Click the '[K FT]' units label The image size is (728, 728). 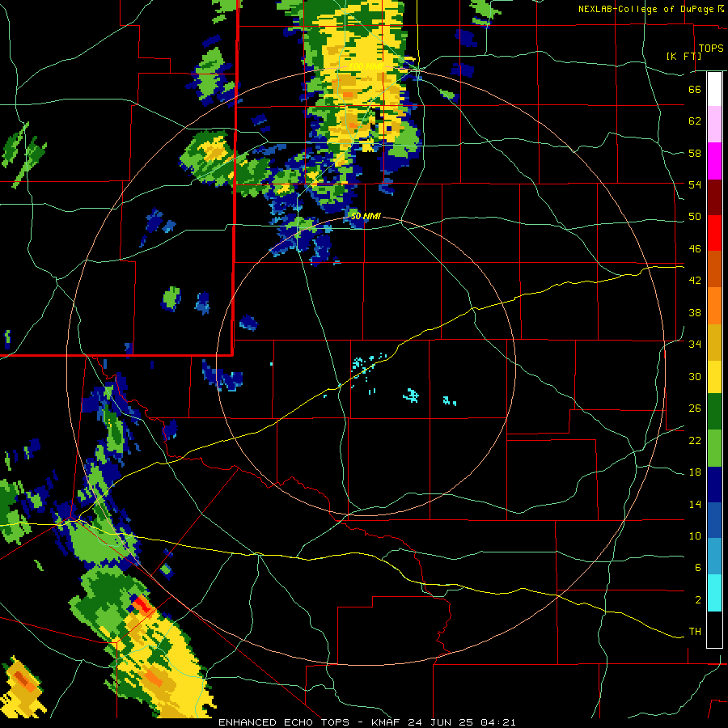pos(684,56)
